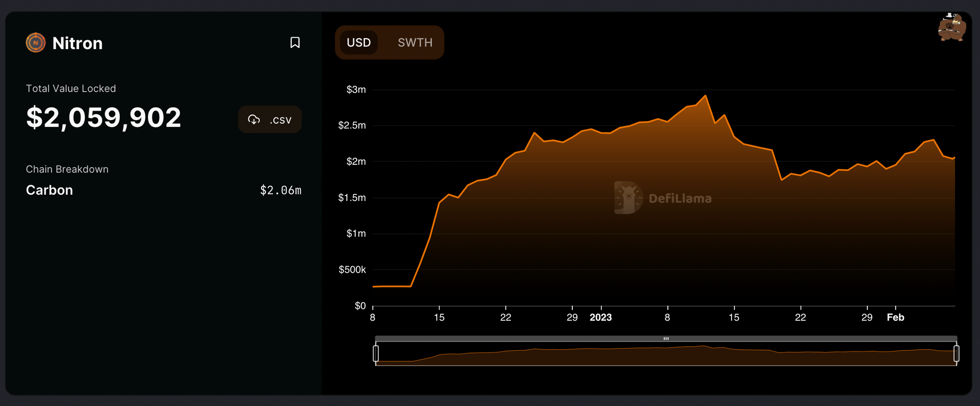Click the 2023 x-axis label
The width and height of the screenshot is (980, 406).
(601, 317)
